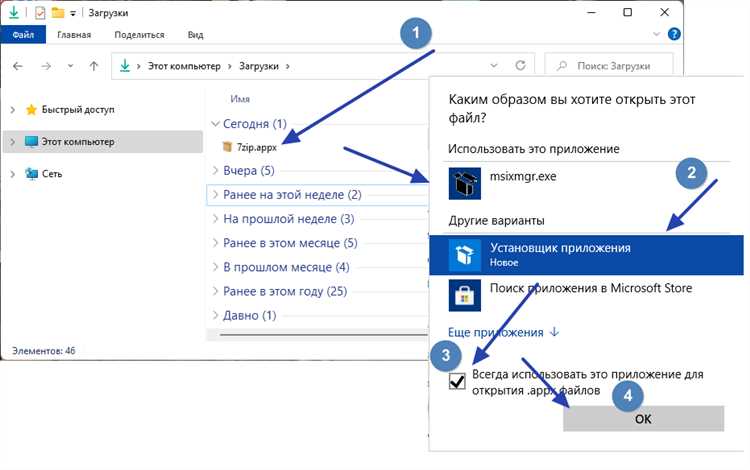Screen dimensions: 750x470
Task: Close the Загрузки Explorer window
Action: point(664,13)
